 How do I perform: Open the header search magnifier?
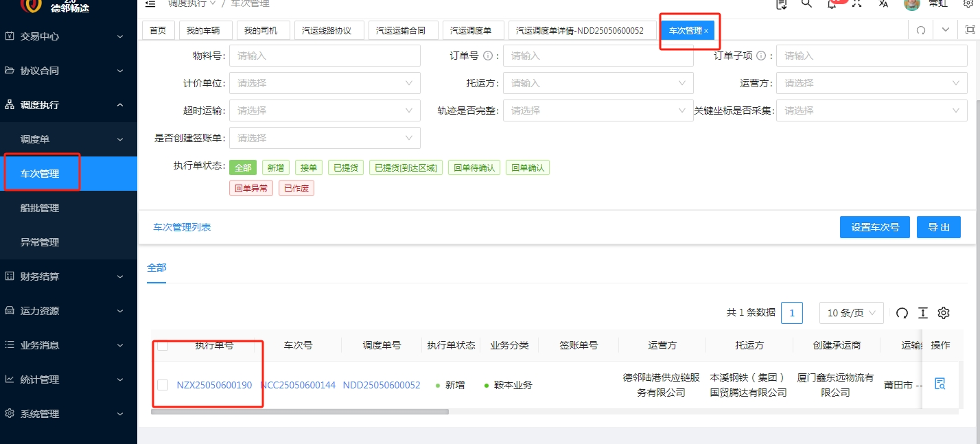click(806, 3)
